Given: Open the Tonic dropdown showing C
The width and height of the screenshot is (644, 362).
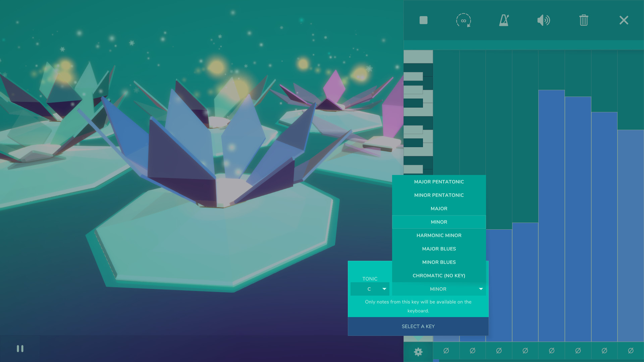Looking at the screenshot, I should tap(370, 289).
